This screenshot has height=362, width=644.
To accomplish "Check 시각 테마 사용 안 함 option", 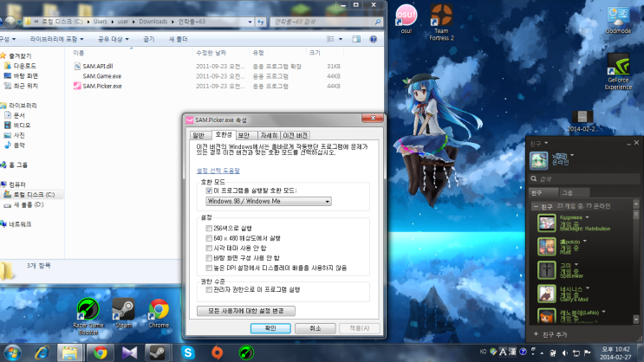I will tap(209, 248).
